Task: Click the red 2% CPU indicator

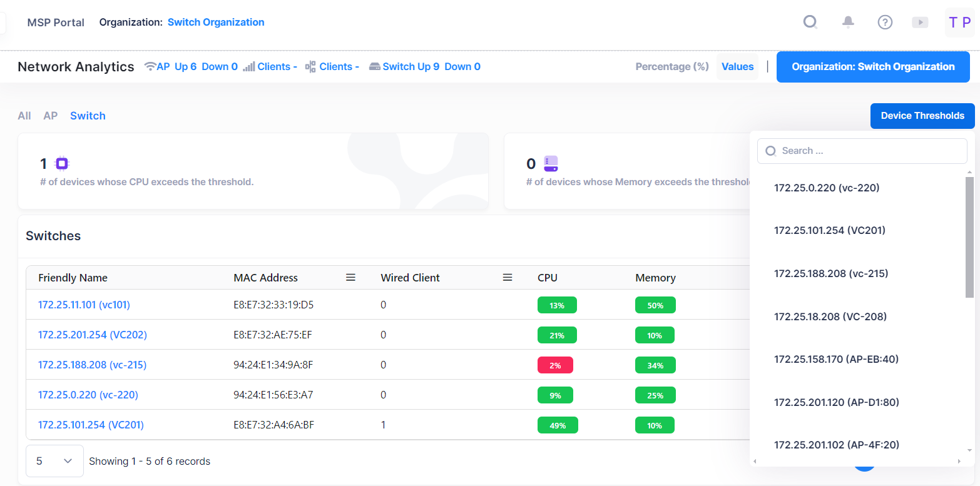Action: [x=555, y=365]
